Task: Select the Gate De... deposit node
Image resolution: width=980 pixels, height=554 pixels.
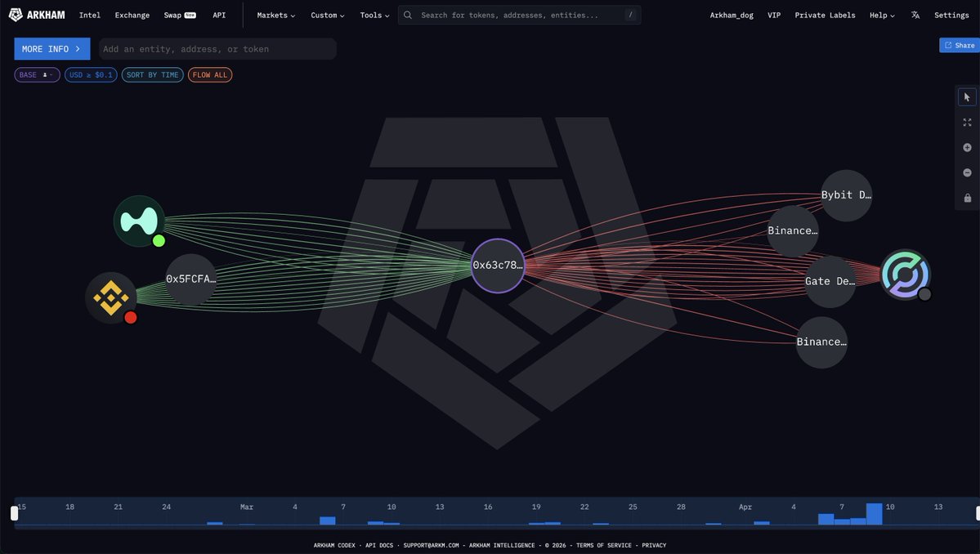Action: click(830, 282)
